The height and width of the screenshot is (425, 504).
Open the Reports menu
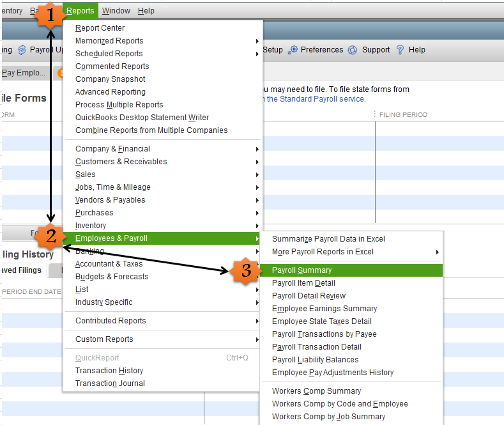(x=80, y=11)
